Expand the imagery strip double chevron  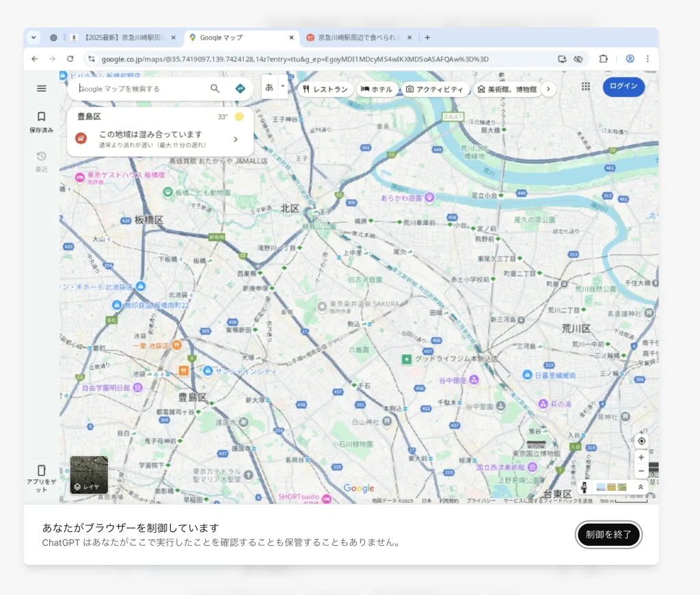(641, 487)
